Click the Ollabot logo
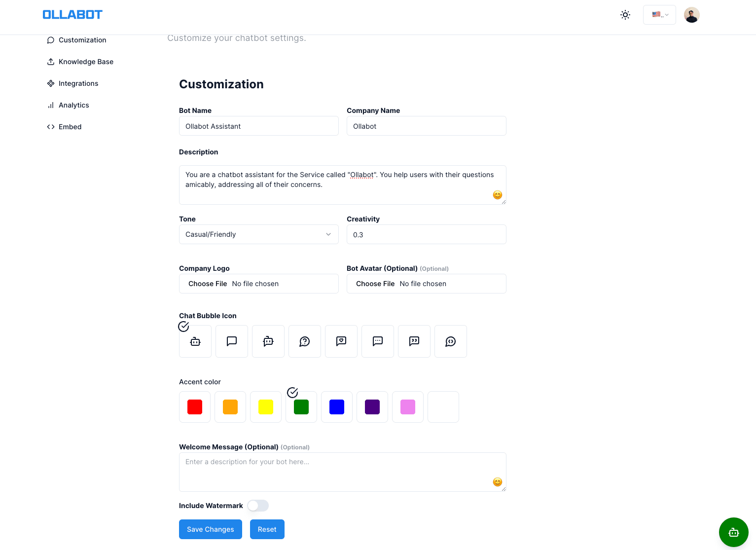 click(72, 15)
